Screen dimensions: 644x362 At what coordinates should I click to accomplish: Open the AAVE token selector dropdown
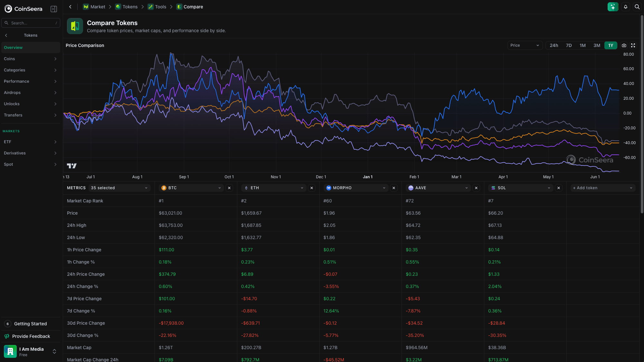click(438, 188)
